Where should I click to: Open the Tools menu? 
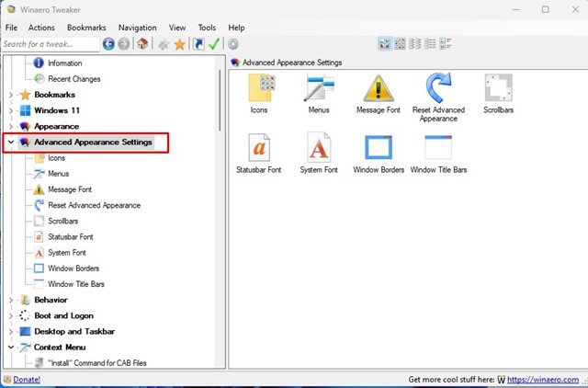207,28
